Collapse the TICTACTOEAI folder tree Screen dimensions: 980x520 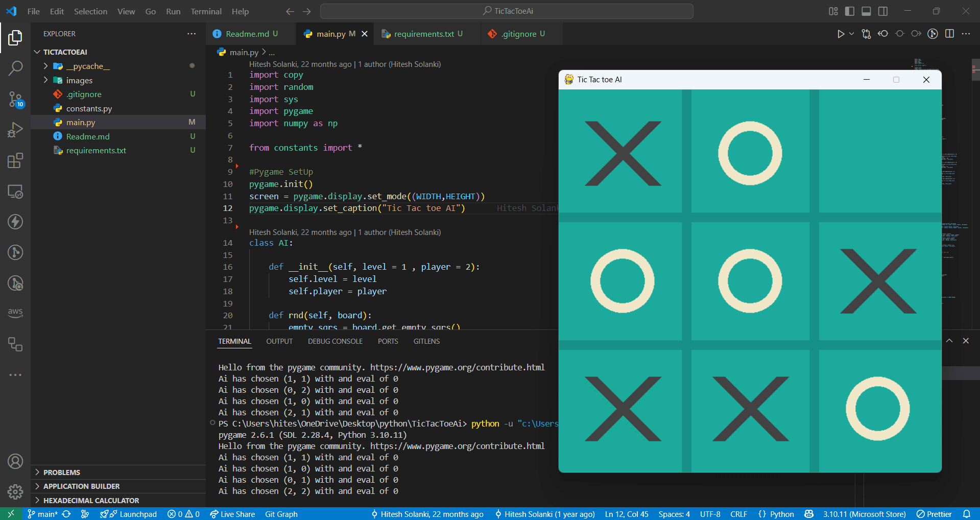click(x=37, y=52)
